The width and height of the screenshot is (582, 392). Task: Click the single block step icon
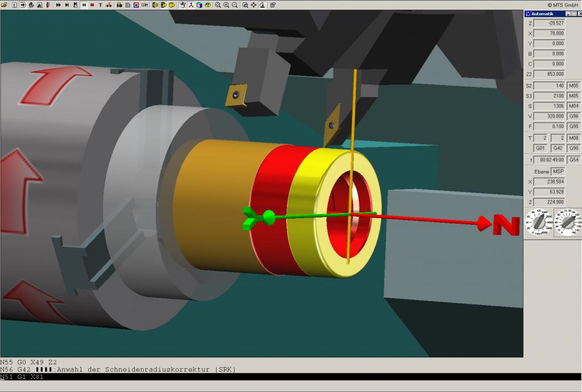(x=67, y=5)
